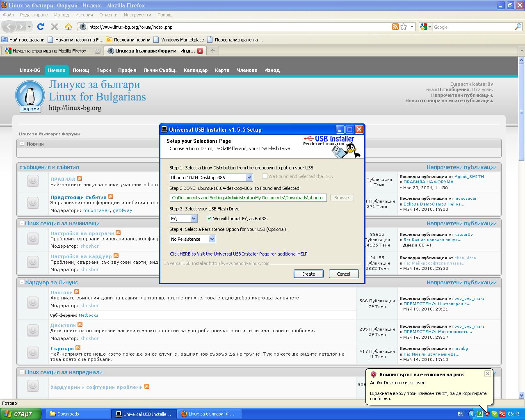
Task: Bookmark this page with the star icon
Action: 404,27
